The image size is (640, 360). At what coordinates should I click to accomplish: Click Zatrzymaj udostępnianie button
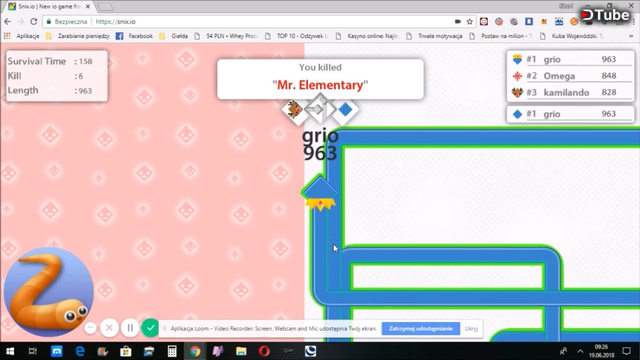pyautogui.click(x=421, y=329)
